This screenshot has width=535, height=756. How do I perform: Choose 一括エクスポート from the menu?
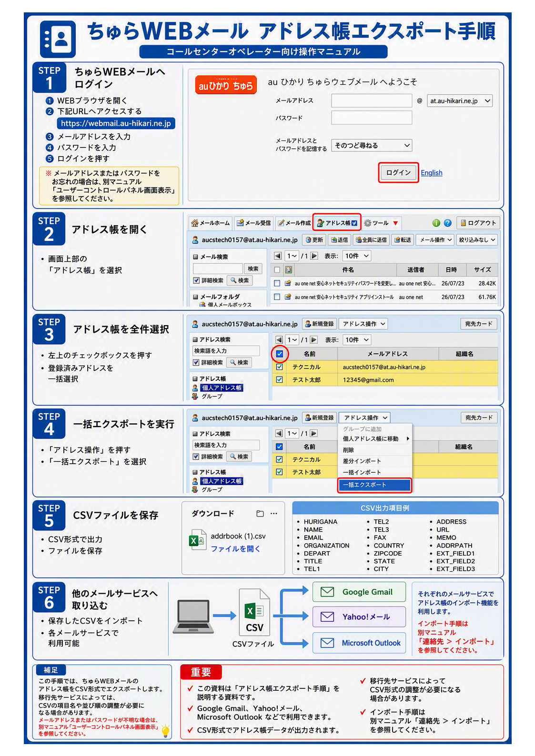point(374,485)
